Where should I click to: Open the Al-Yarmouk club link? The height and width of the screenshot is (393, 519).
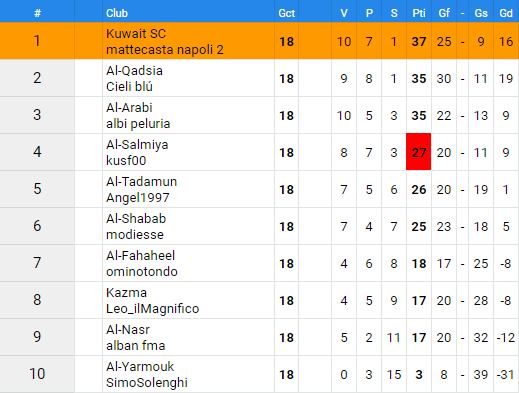[140, 367]
